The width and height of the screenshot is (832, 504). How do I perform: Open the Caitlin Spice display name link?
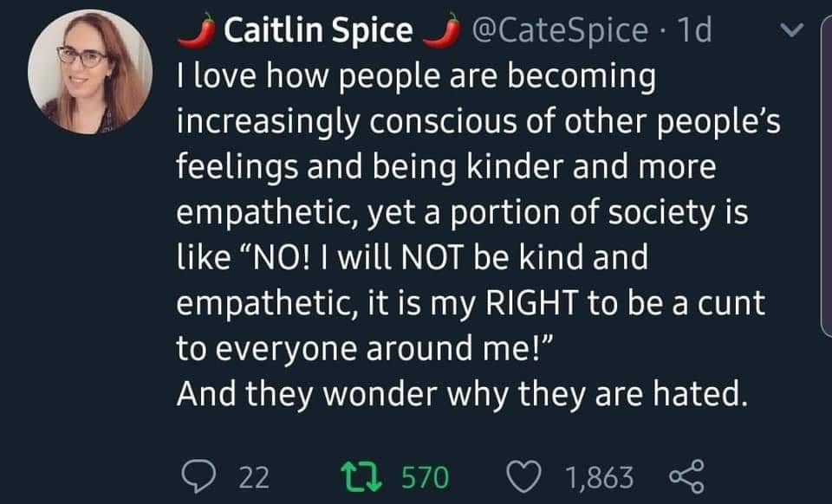click(318, 31)
